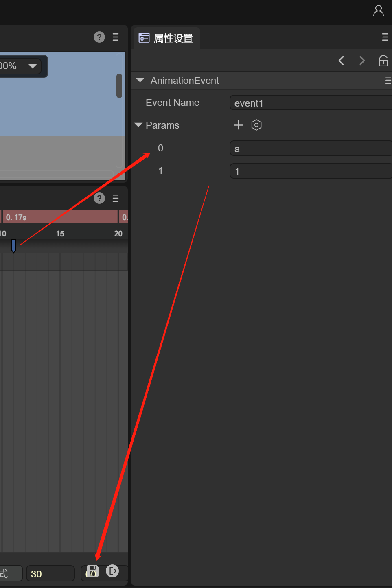Collapse the AnimationEvent section
This screenshot has height=588, width=392.
(140, 81)
